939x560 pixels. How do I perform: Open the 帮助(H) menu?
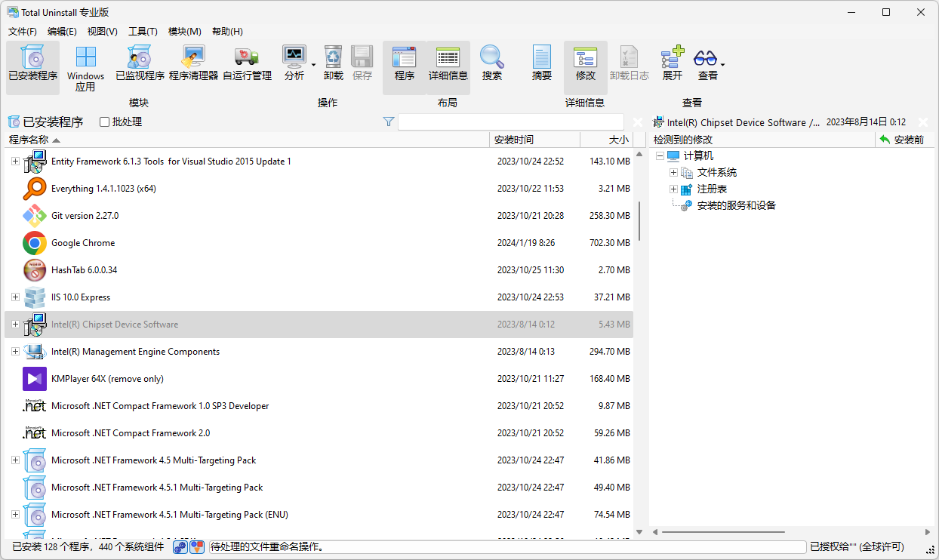point(227,31)
